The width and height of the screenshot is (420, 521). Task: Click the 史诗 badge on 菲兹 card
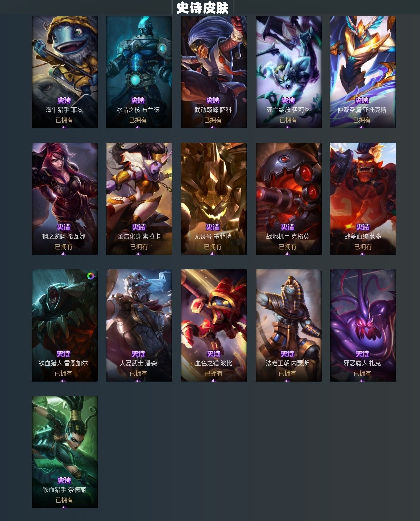click(x=64, y=100)
